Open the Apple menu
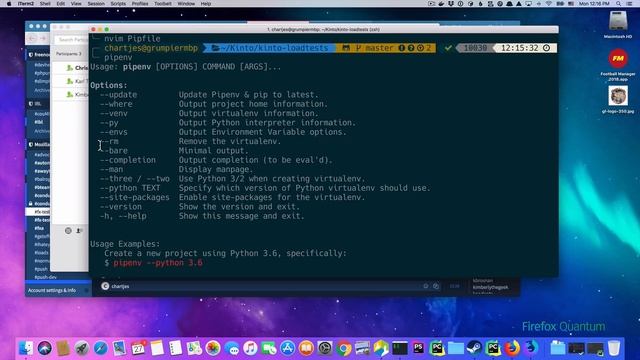 (9, 4)
